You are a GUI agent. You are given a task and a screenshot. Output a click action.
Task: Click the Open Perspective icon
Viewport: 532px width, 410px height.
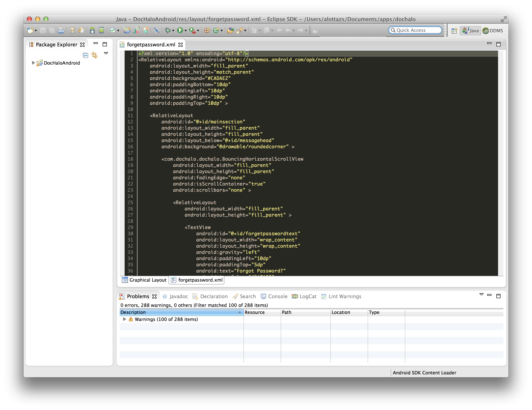(x=454, y=31)
